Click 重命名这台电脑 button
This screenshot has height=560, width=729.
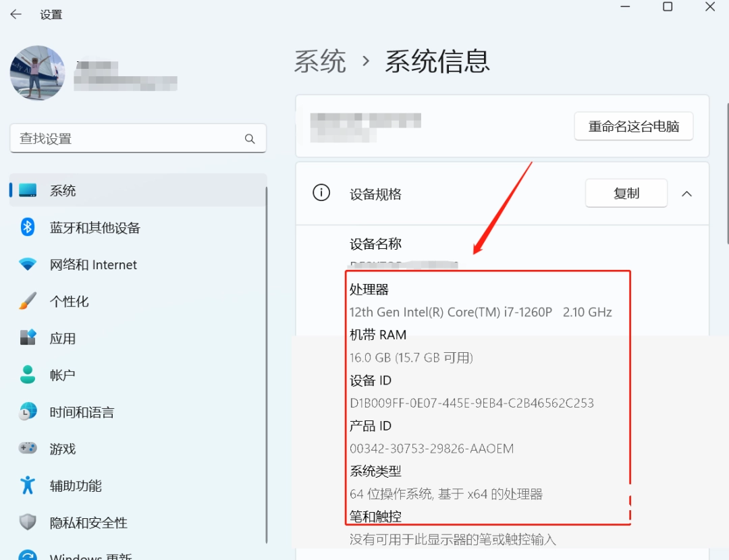point(634,126)
